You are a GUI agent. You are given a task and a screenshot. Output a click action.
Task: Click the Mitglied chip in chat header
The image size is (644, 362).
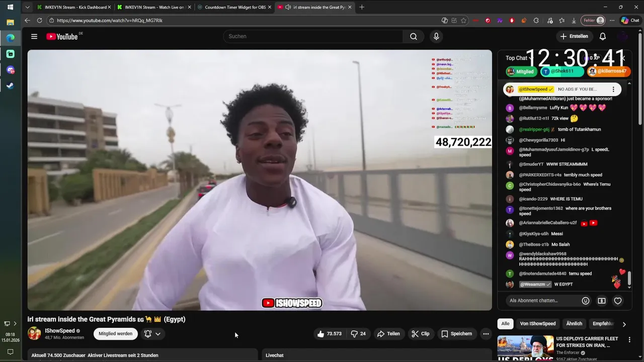point(521,71)
